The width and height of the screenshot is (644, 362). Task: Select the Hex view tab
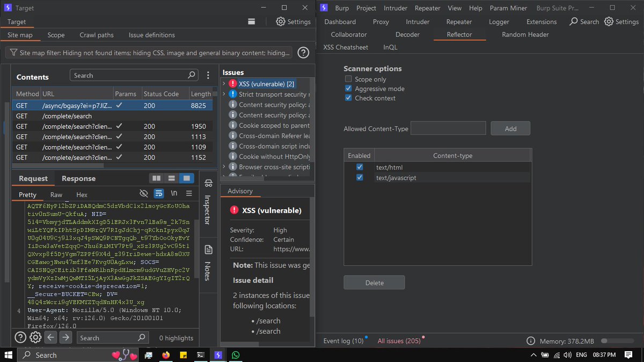82,195
